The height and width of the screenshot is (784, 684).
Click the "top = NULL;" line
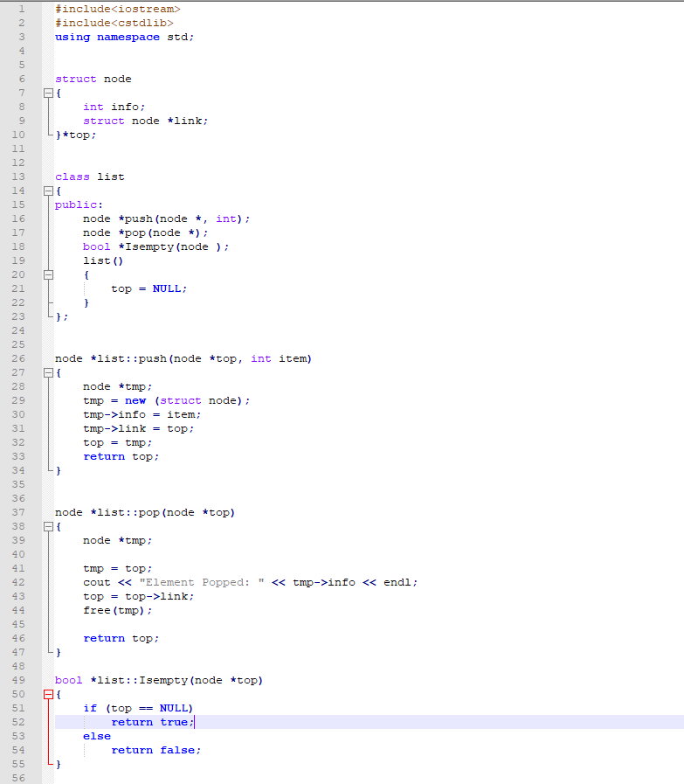(149, 289)
